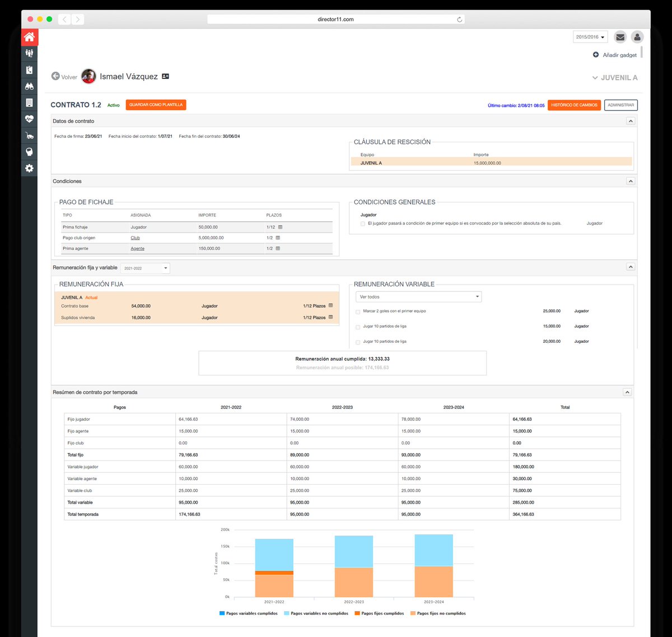The height and width of the screenshot is (637, 672).
Task: Expand the JUVENIL A team selector
Action: point(614,78)
